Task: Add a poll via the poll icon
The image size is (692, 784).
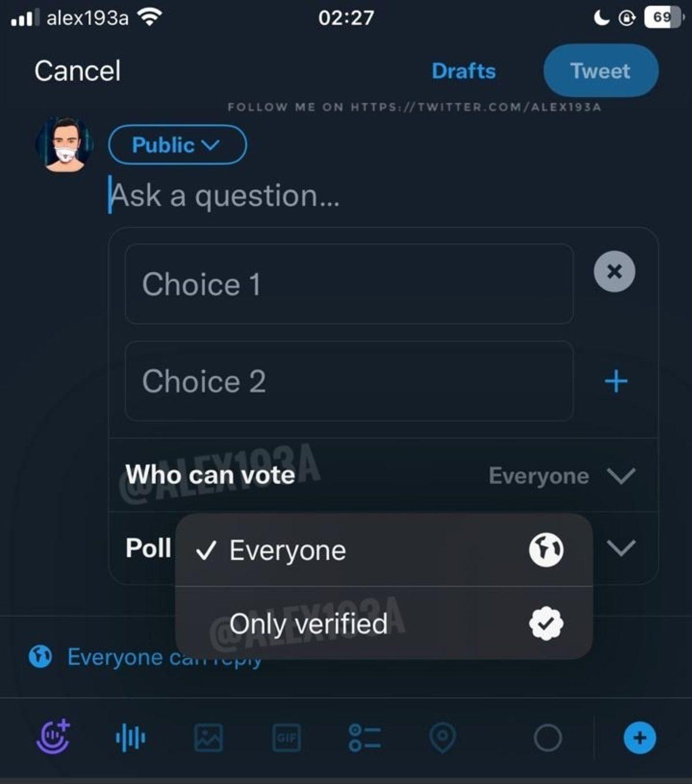Action: (x=364, y=737)
